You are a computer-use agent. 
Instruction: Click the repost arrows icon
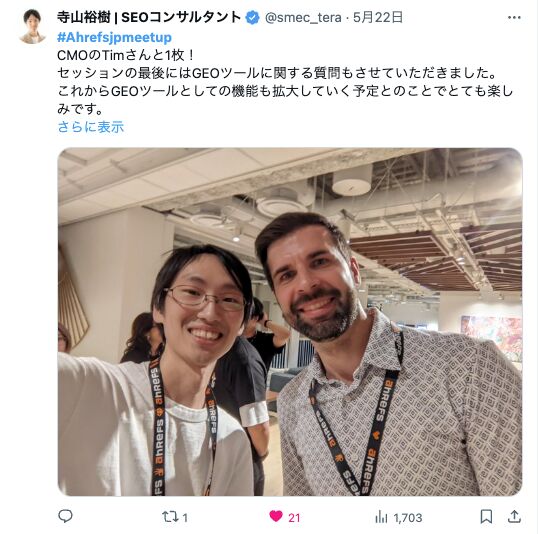pyautogui.click(x=170, y=516)
